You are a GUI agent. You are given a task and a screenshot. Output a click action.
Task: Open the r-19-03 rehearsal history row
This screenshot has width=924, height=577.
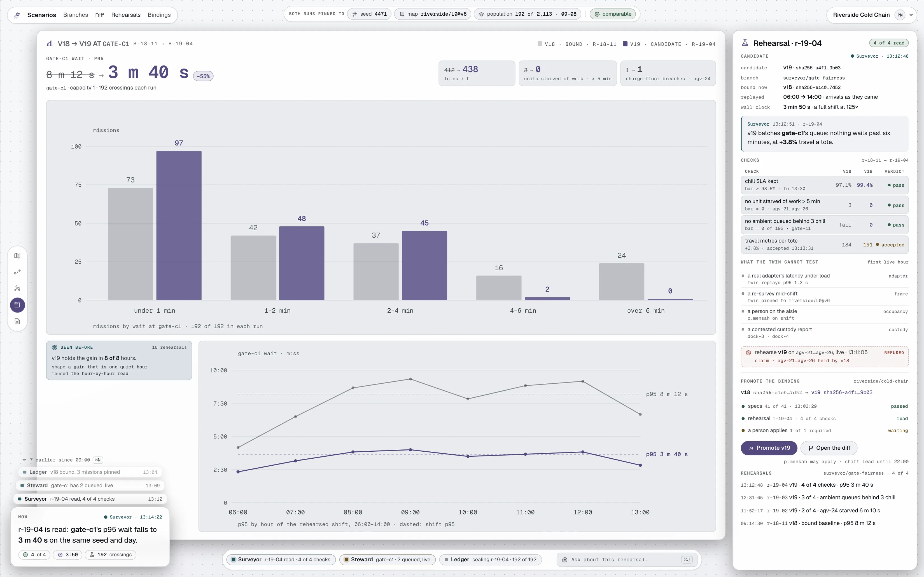824,498
